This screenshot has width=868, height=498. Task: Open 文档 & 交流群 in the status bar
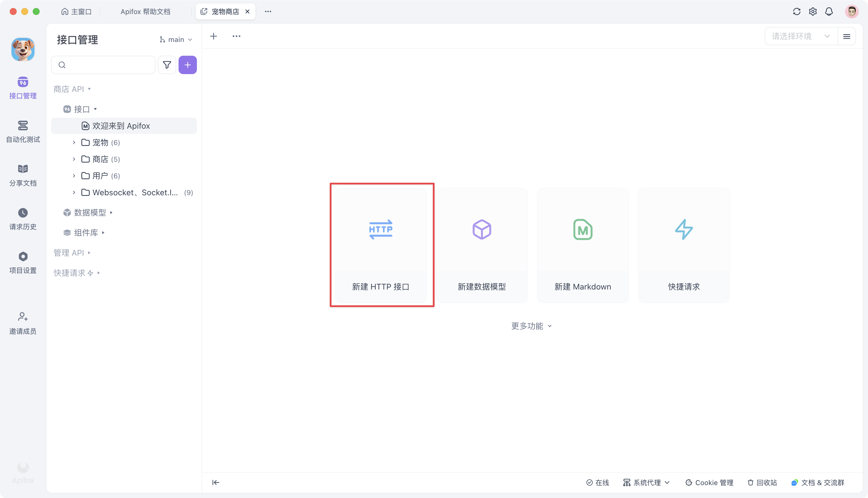818,482
